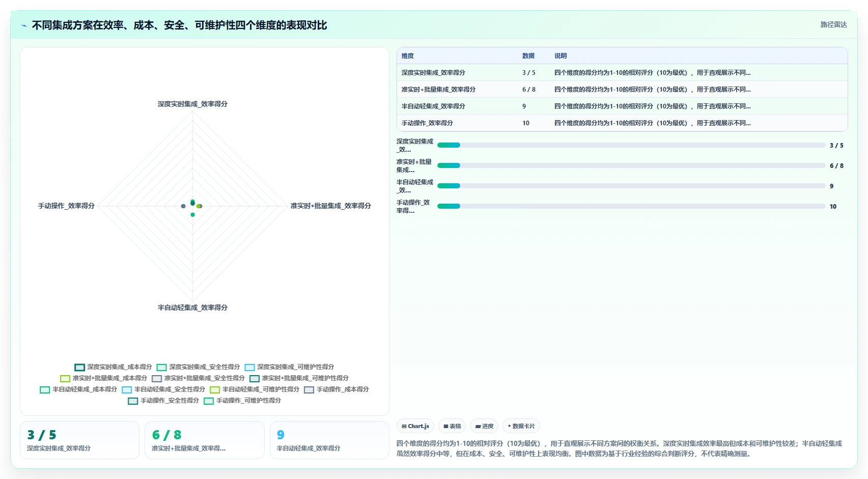Toggle legend 手动操作_安全性得分
Screen dimensions: 868x479
coord(163,401)
